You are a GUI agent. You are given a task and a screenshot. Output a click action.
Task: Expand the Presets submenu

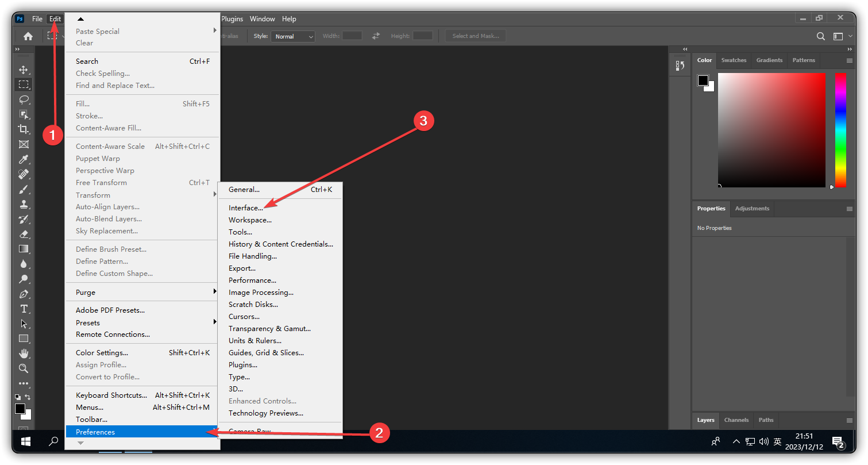[142, 322]
